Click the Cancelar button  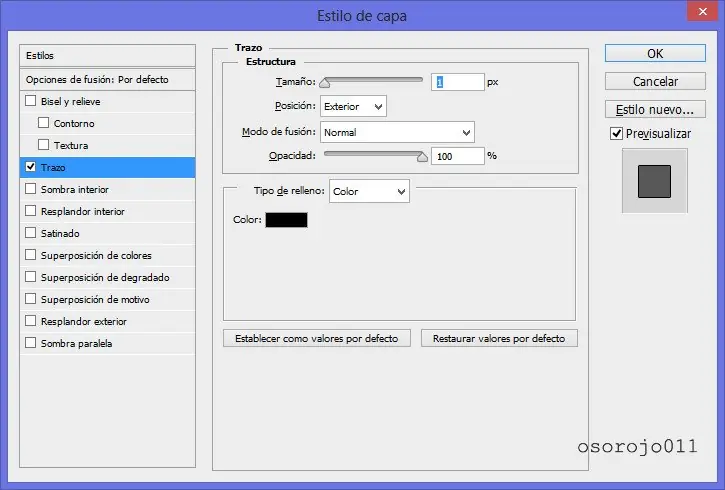click(x=655, y=81)
